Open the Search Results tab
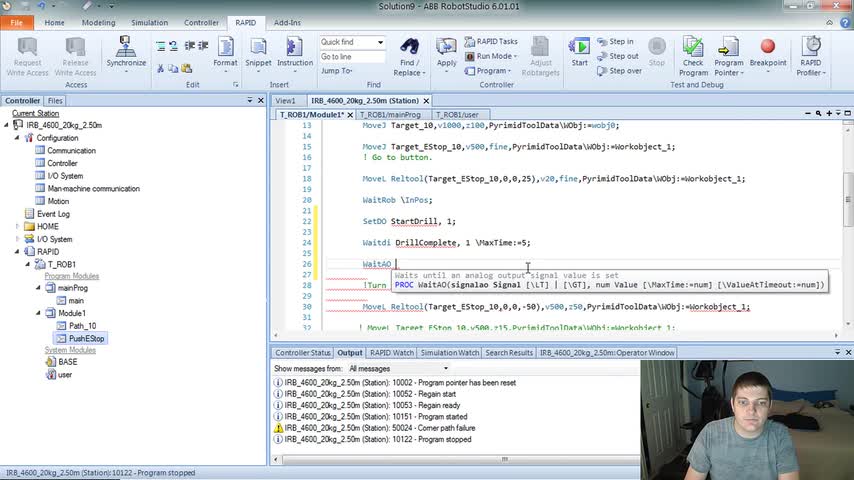 click(509, 353)
